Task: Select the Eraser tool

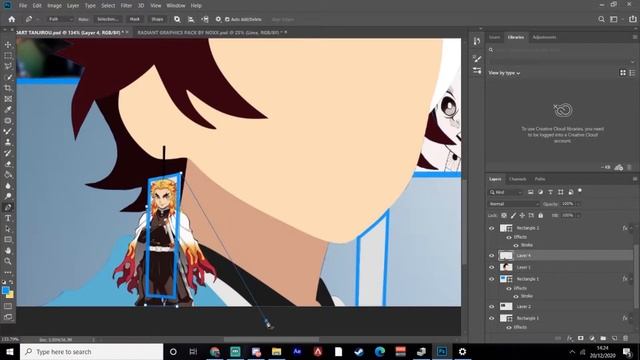Action: point(8,164)
